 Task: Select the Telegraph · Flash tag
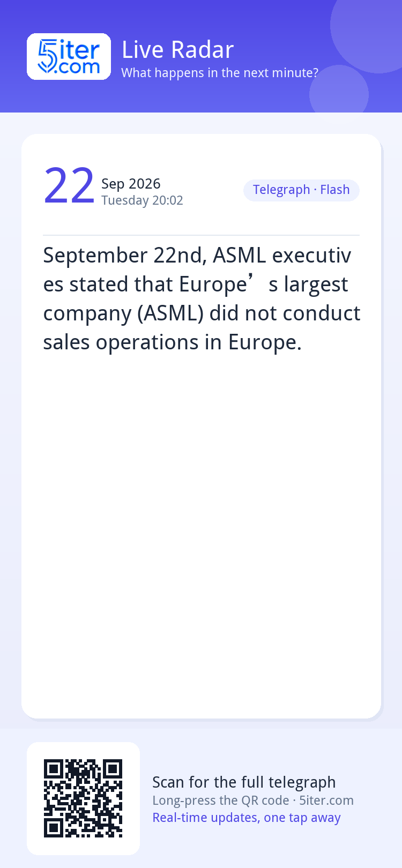(301, 190)
